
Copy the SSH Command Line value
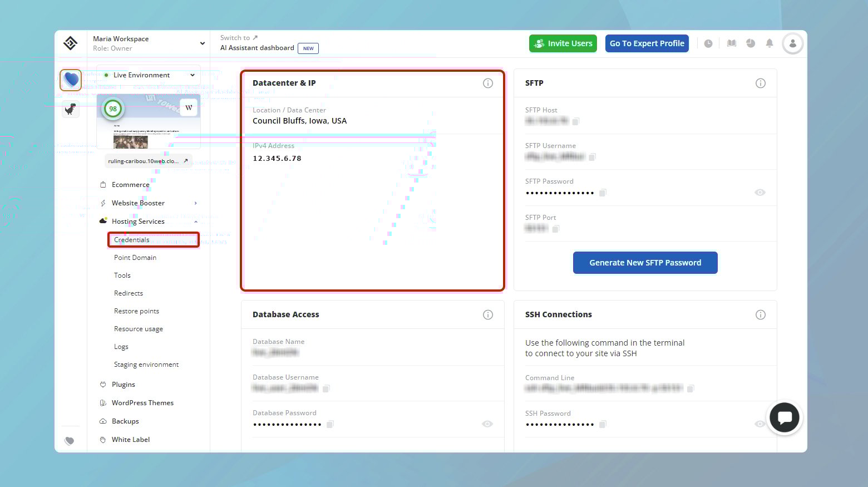[x=691, y=388]
